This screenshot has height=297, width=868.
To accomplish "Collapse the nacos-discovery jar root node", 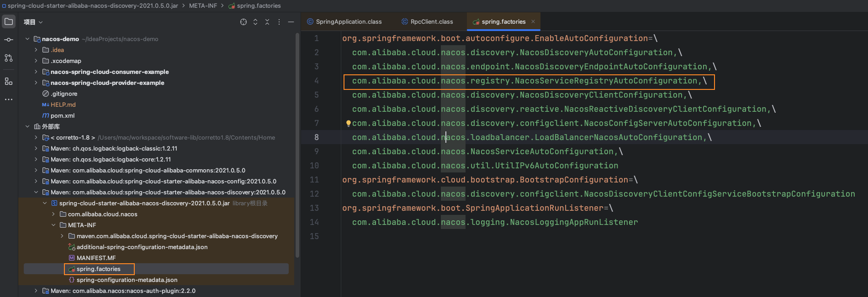I will 45,203.
